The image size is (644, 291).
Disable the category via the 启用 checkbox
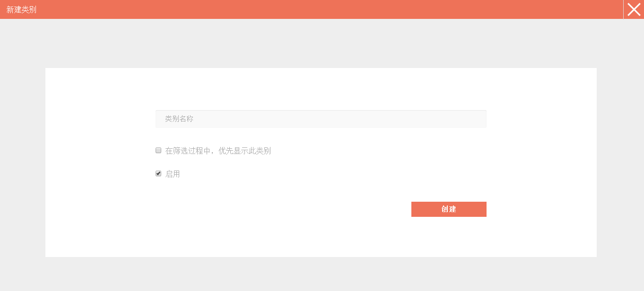(x=158, y=173)
